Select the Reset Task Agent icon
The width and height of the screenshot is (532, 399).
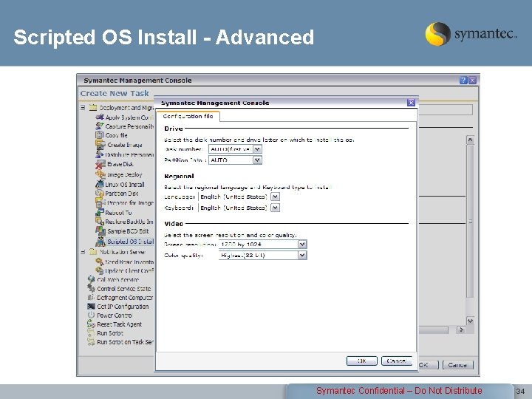pyautogui.click(x=91, y=324)
